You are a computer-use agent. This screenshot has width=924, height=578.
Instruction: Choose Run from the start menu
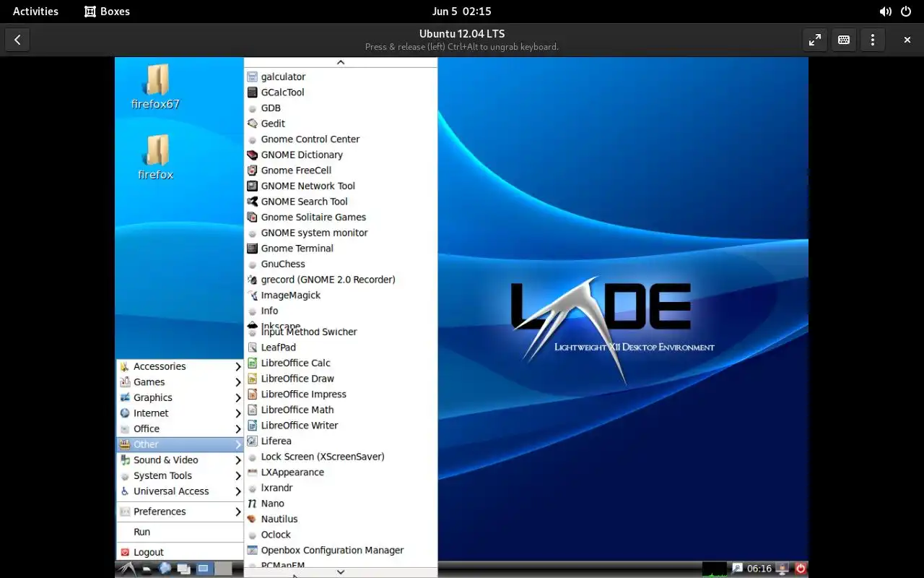180,532
